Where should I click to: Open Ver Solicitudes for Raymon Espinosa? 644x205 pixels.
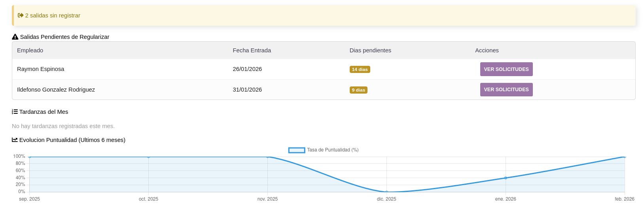[x=506, y=69]
